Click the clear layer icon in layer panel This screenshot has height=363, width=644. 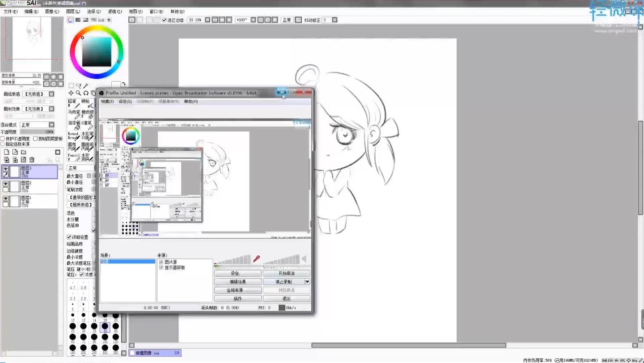[x=23, y=160]
